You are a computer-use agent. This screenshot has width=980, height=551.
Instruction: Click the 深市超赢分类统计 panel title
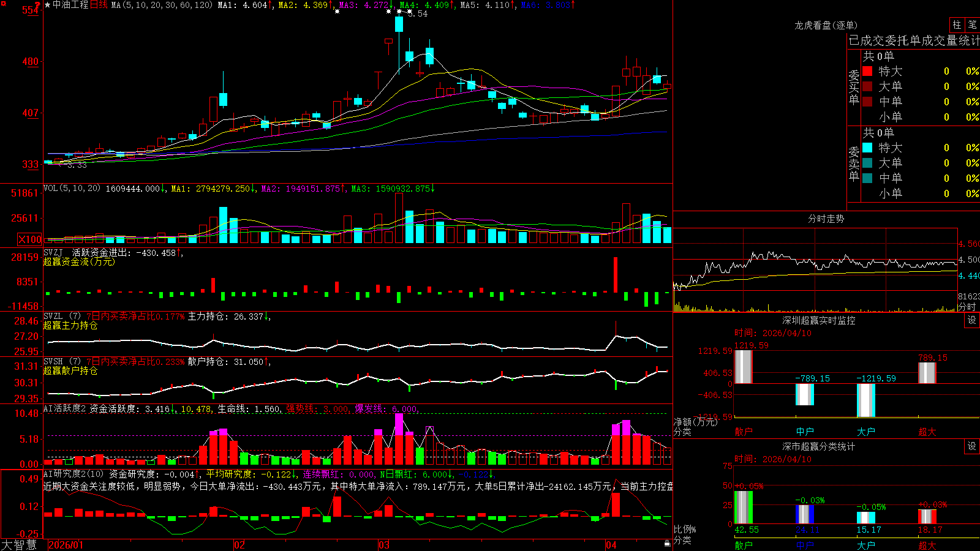click(818, 446)
